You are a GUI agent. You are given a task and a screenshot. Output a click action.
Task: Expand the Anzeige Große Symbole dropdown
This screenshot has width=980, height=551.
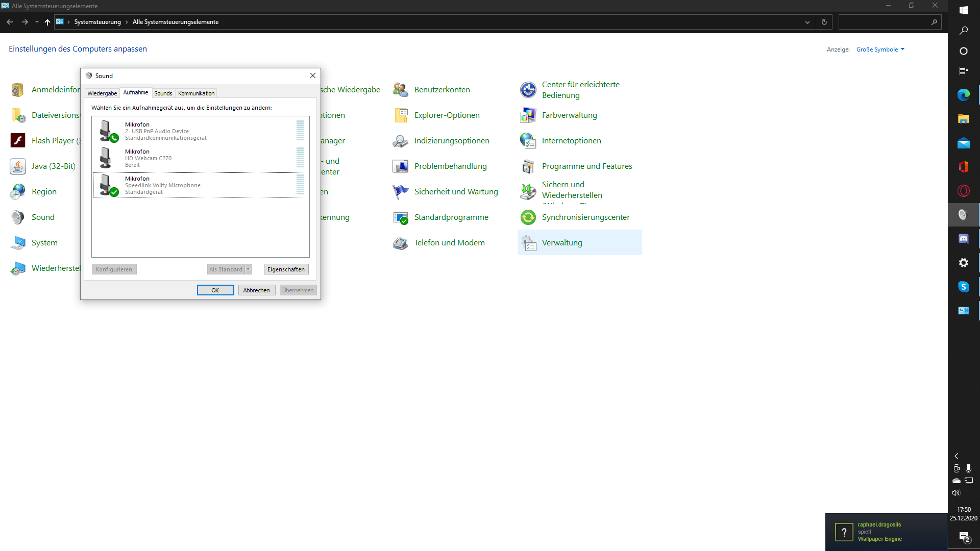(880, 49)
